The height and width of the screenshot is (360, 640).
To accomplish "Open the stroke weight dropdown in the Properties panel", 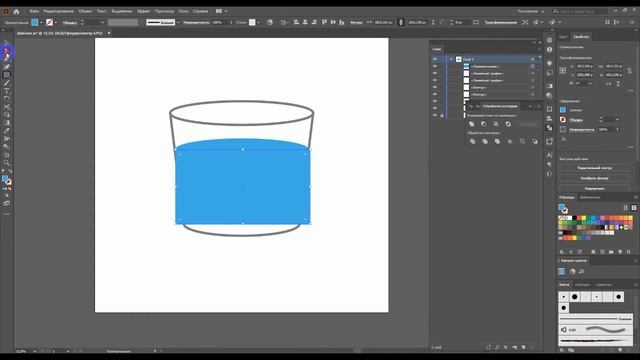I will (x=617, y=120).
